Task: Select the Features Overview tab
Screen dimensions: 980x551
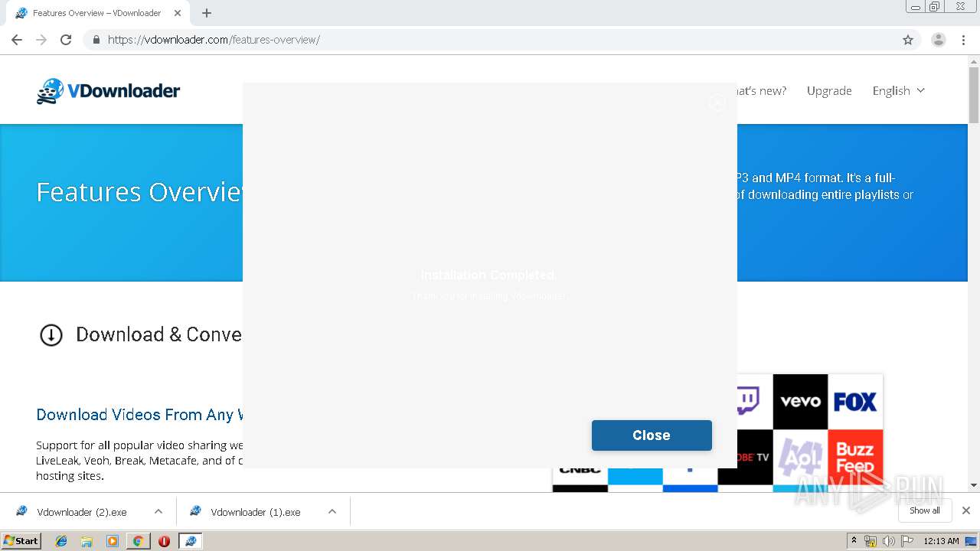Action: (96, 13)
